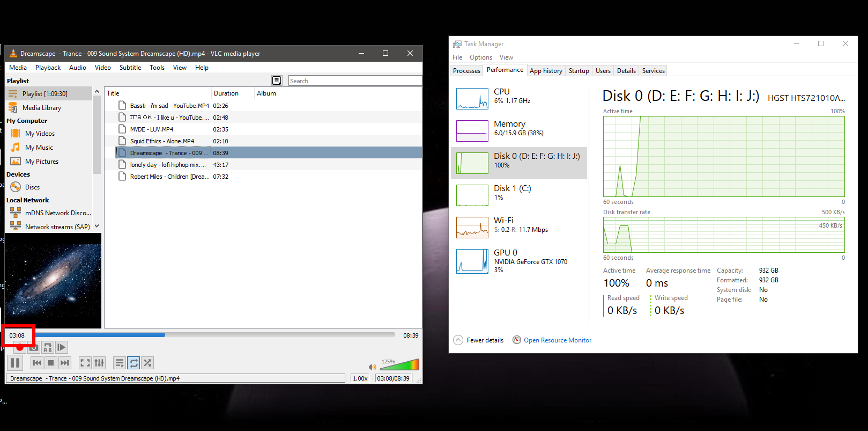Toggle the playlist view button
This screenshot has width=868, height=431.
pyautogui.click(x=120, y=363)
